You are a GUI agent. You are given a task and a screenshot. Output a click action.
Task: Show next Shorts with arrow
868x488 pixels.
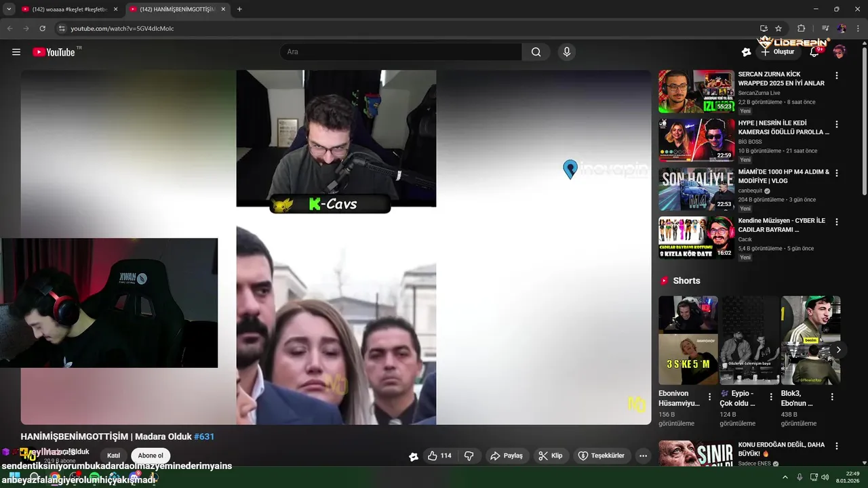coord(838,350)
